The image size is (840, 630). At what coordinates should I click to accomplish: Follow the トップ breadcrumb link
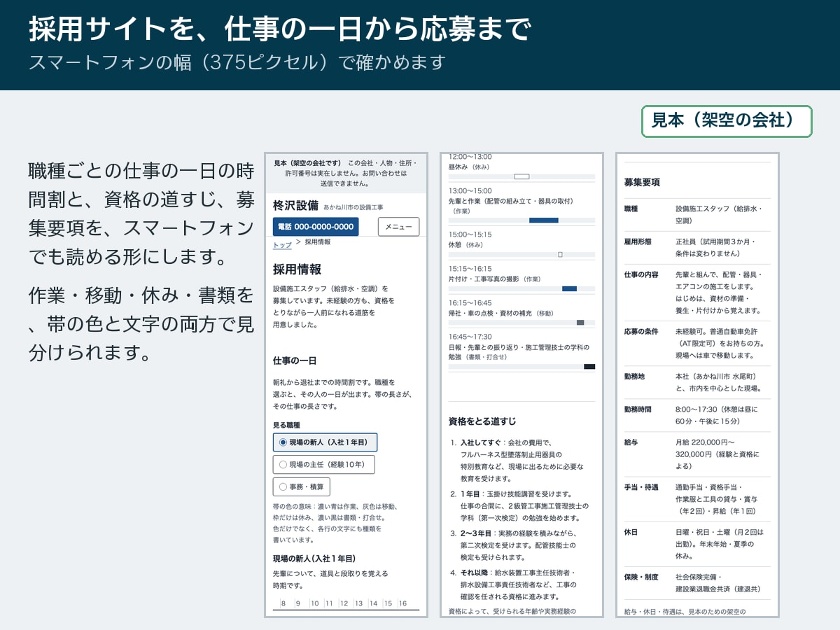282,245
